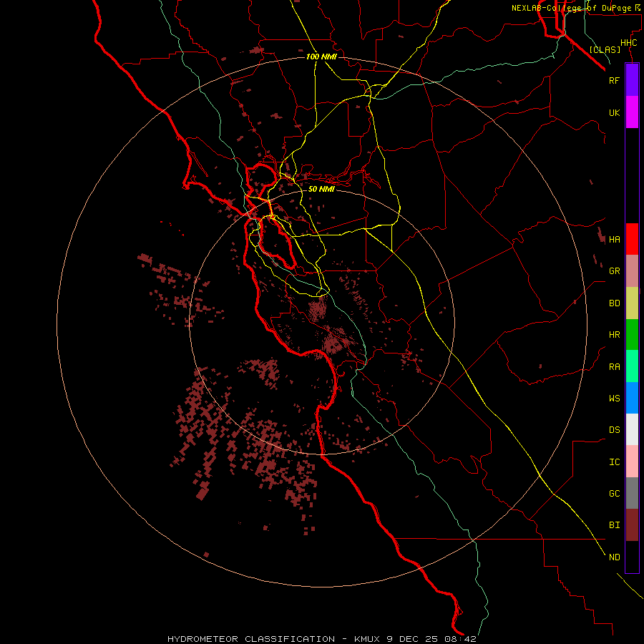The height and width of the screenshot is (644, 644).
Task: Click the HA red legend swatch
Action: [632, 239]
